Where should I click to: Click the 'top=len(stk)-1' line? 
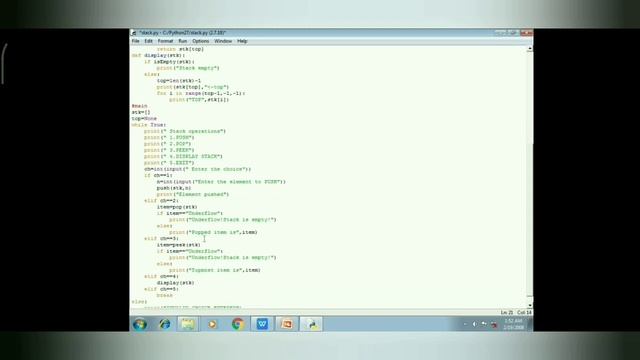click(x=179, y=80)
